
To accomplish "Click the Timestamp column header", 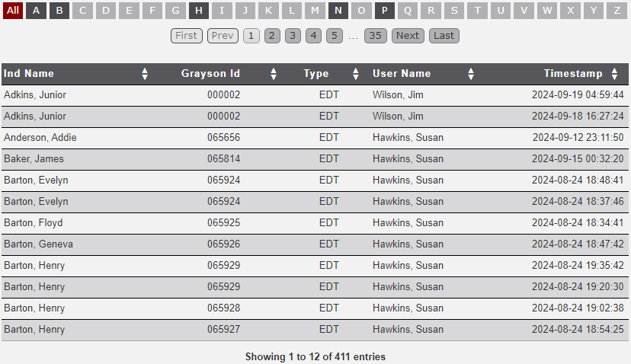I will coord(572,74).
